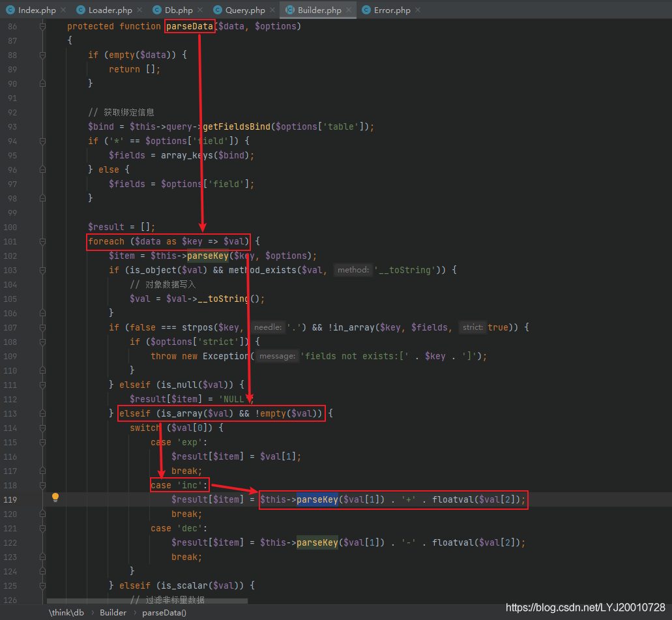Click line number 101 in the gutter

coord(10,242)
